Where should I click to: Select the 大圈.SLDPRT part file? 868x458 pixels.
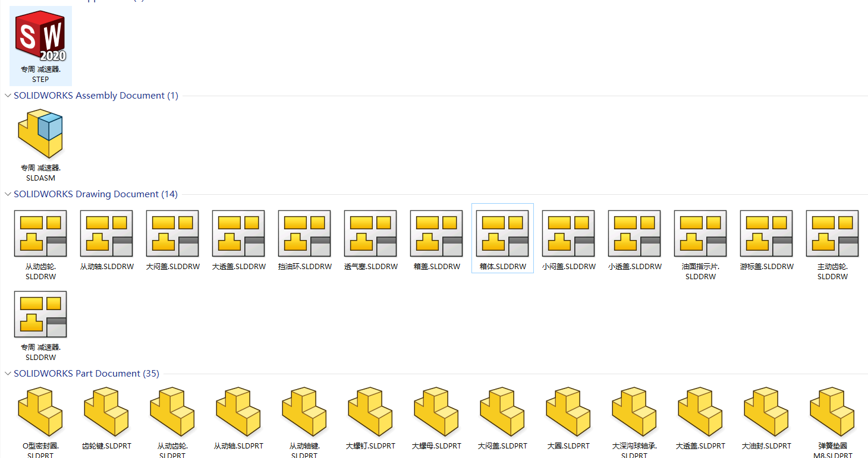coord(568,418)
